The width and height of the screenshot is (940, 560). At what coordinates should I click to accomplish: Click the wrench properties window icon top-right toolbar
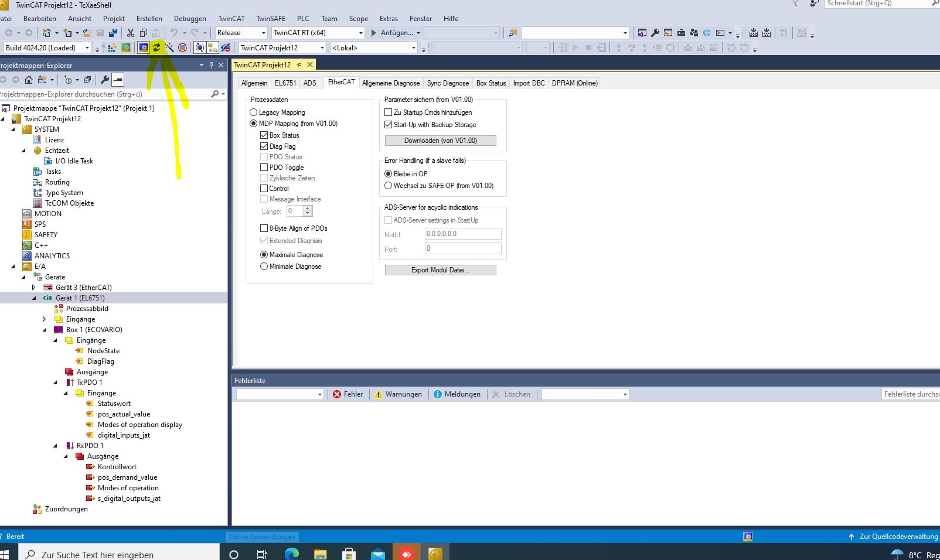pos(655,33)
